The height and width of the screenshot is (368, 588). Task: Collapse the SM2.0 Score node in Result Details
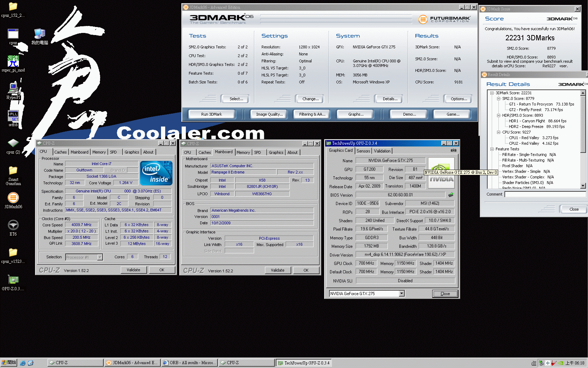(498, 98)
